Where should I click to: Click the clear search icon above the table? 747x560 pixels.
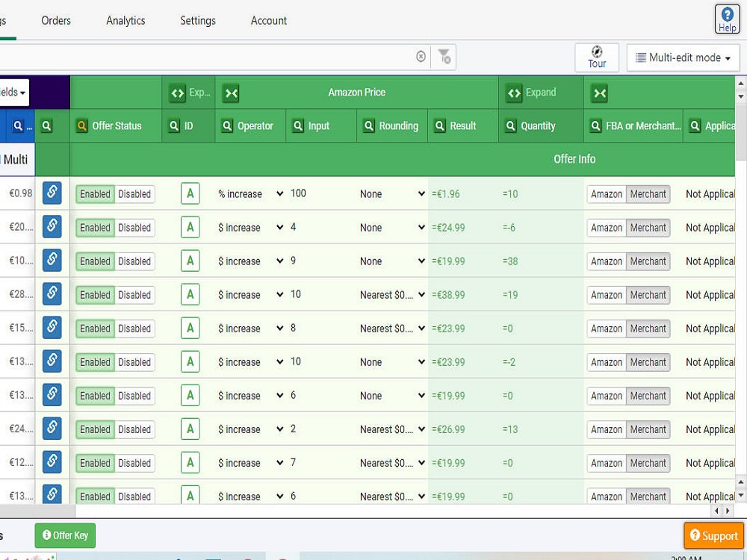click(421, 56)
